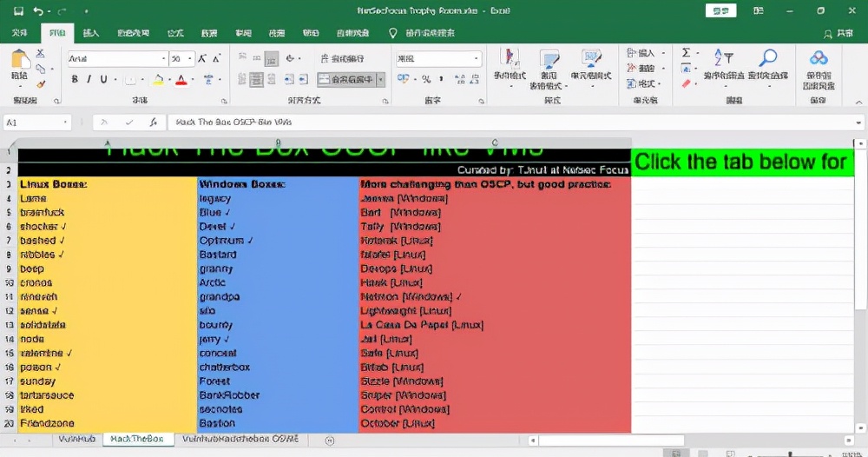Viewport: 868px width, 457px height.
Task: Toggle center horizontal alignment
Action: [256, 80]
